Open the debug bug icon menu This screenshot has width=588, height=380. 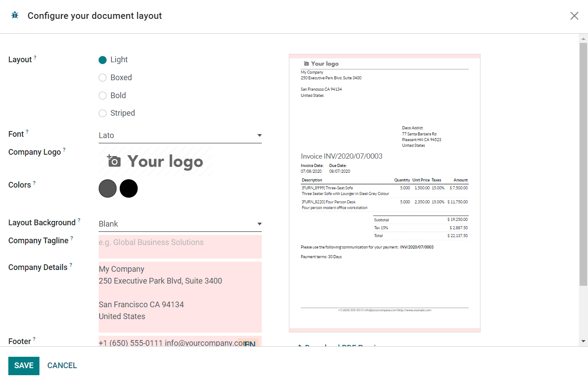coord(15,15)
